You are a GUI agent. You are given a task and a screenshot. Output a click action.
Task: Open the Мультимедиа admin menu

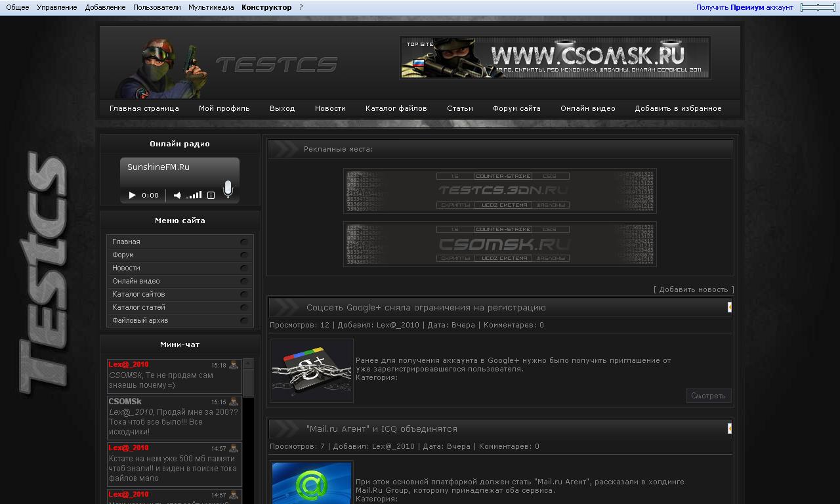click(211, 7)
